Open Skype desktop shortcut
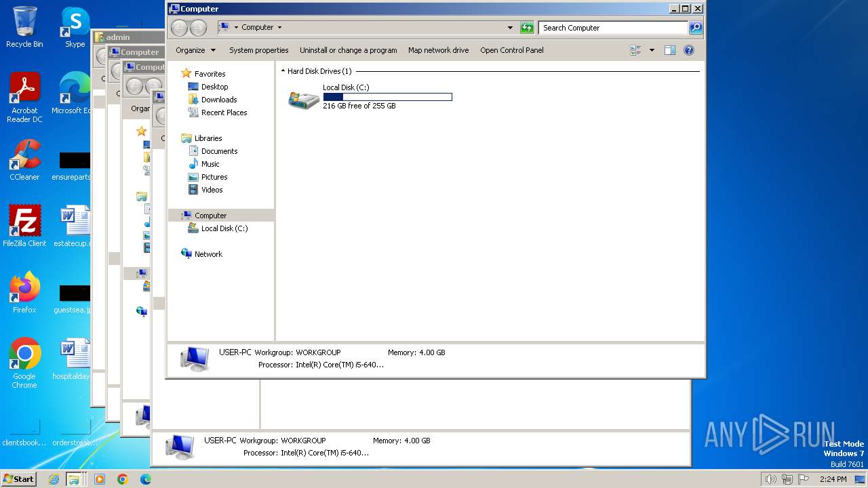The width and height of the screenshot is (868, 488). (75, 27)
